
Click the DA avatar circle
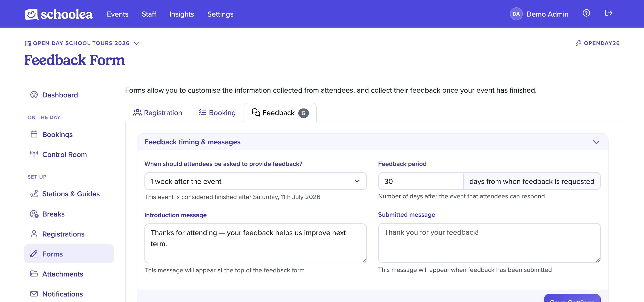coord(516,14)
